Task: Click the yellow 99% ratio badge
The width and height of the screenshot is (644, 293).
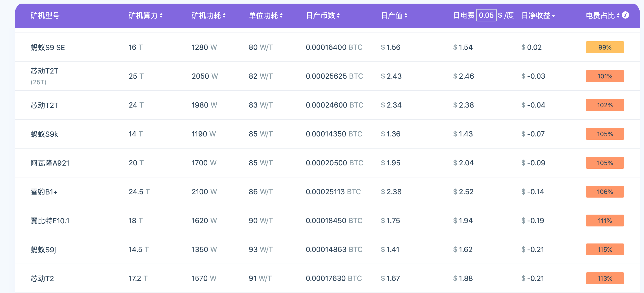Action: tap(604, 47)
